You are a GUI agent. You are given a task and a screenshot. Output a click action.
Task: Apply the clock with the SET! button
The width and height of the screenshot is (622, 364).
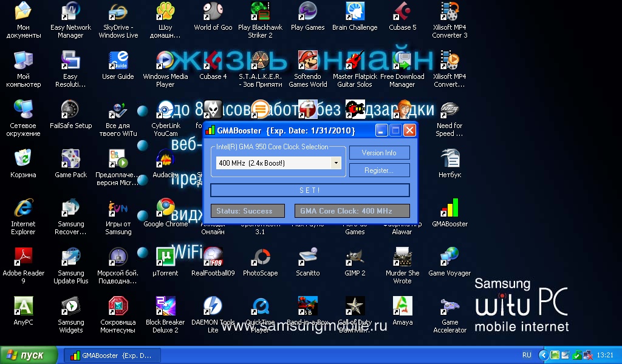click(x=310, y=190)
